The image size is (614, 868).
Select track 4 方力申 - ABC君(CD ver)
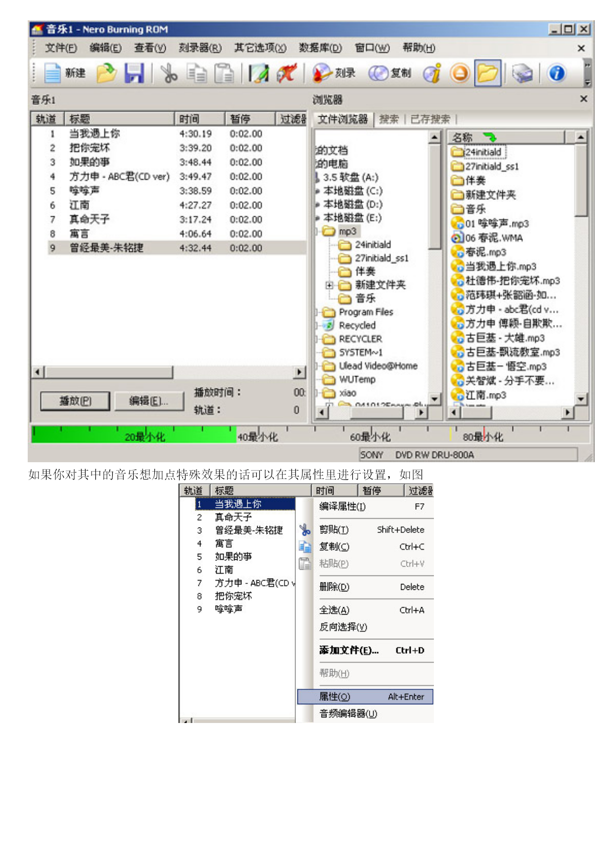click(x=169, y=177)
